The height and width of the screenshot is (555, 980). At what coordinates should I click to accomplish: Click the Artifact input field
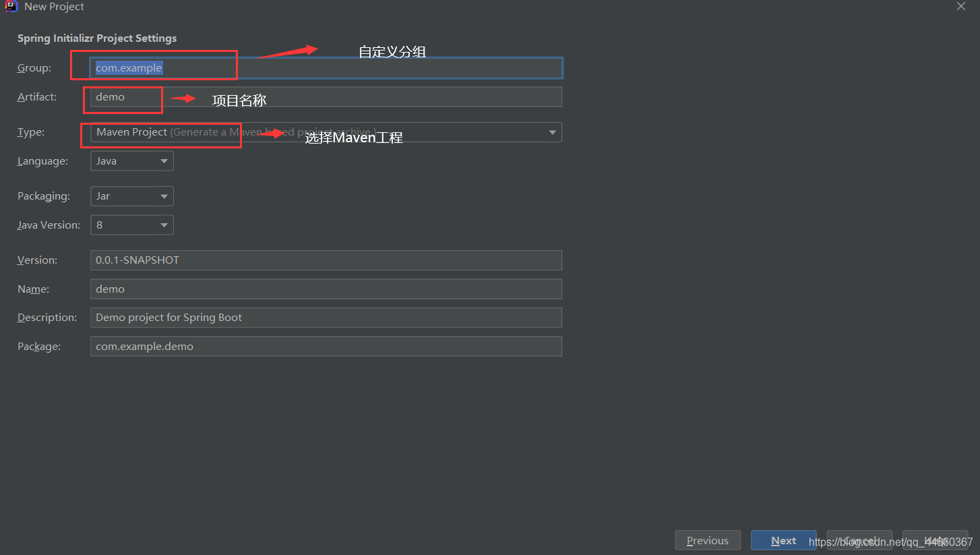coord(326,97)
